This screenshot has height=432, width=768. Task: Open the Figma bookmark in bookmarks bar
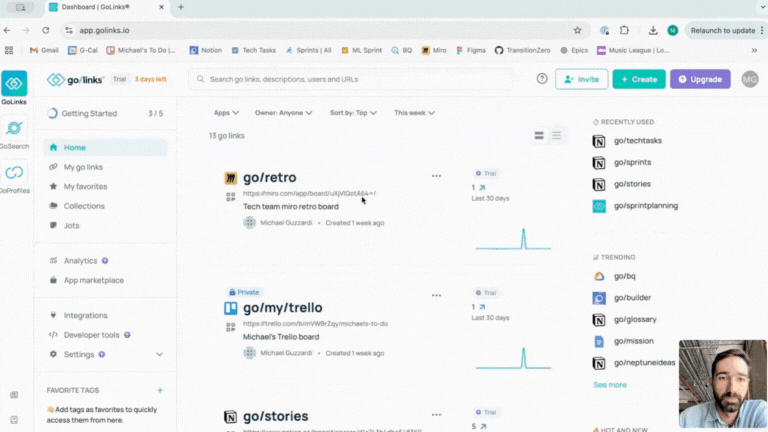tap(471, 50)
